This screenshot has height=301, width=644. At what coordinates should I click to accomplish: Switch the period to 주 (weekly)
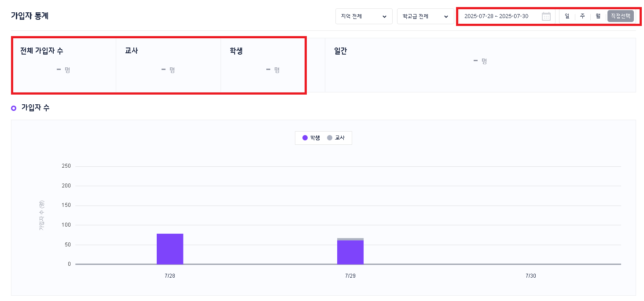(582, 16)
